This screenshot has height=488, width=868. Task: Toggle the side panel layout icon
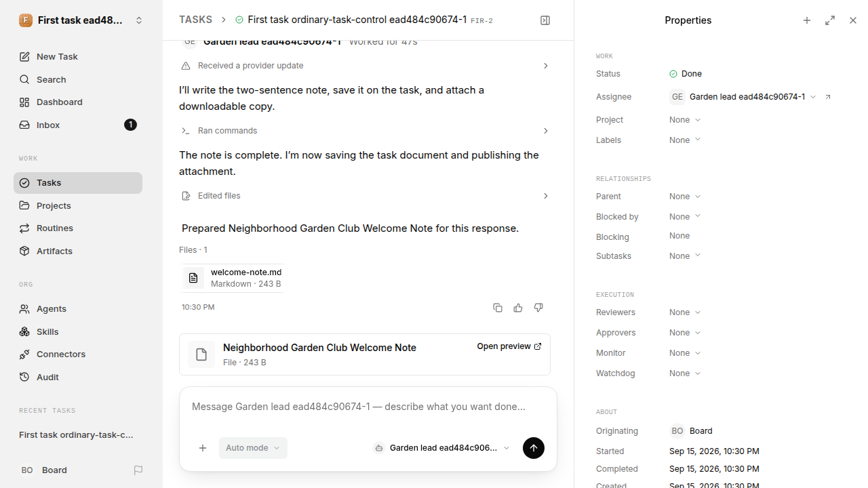coord(545,20)
